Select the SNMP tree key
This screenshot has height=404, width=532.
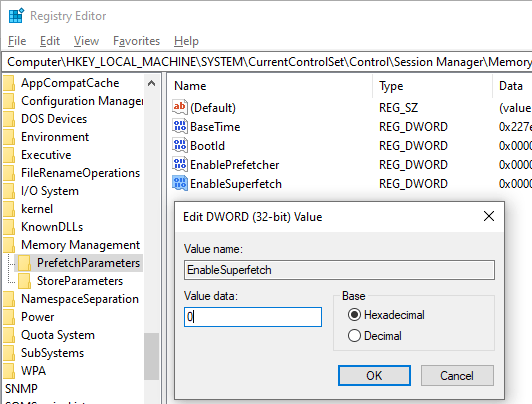21,388
